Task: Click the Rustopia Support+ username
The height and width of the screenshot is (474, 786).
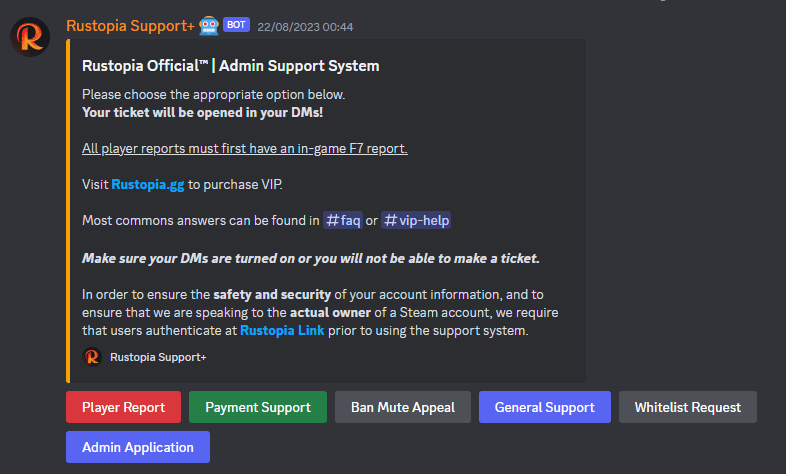Action: tap(129, 26)
